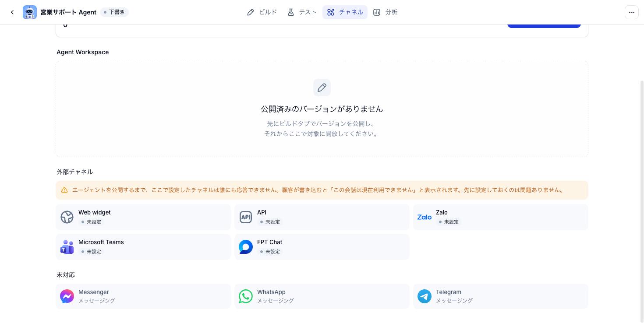
Task: Switch to the 分析 tab
Action: coord(385,12)
